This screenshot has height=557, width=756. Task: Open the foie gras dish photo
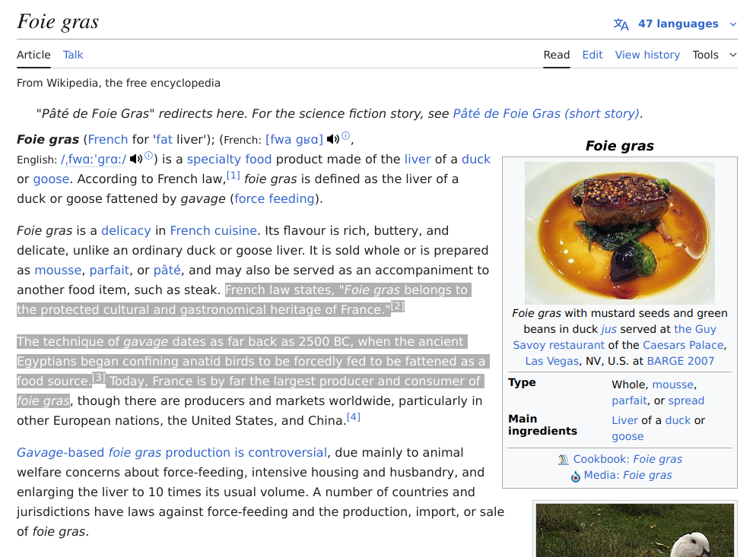(620, 233)
